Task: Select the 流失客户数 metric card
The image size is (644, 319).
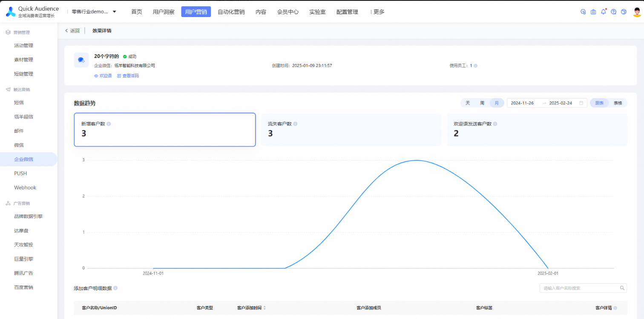Action: click(x=351, y=130)
